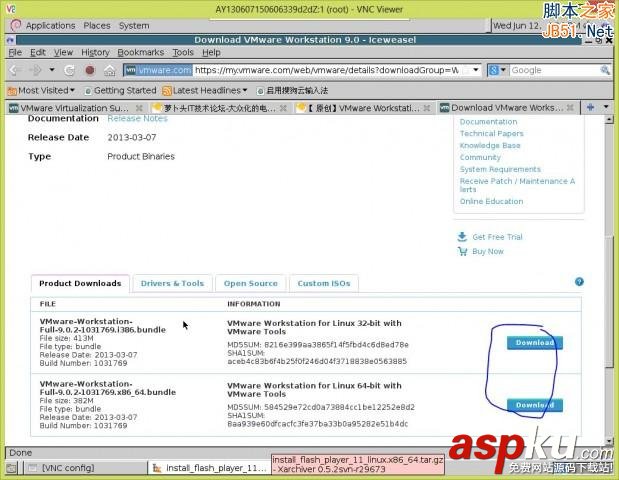This screenshot has height=480, width=619.
Task: Click the Get Free Trial link text
Action: pos(497,237)
